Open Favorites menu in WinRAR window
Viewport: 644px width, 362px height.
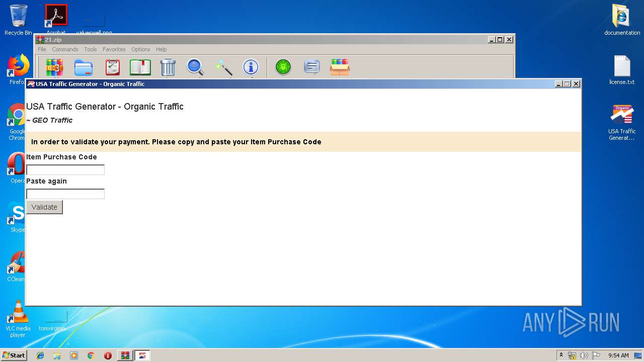coord(114,49)
